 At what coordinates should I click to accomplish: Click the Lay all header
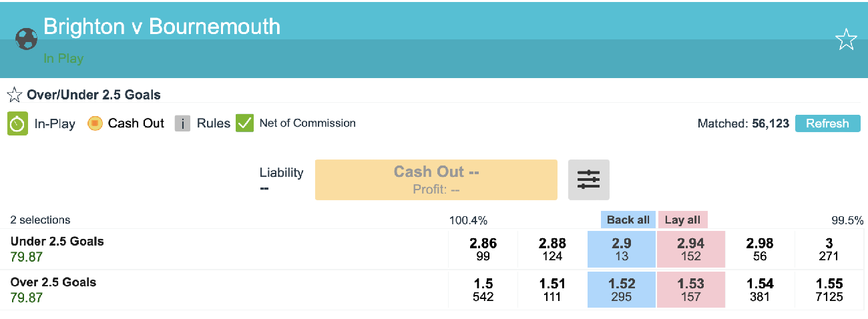coord(682,220)
